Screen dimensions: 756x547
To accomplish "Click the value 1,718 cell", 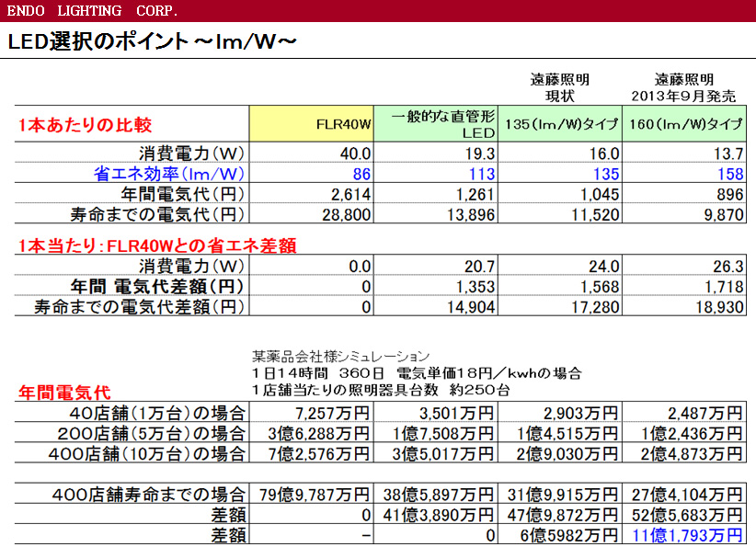I will 724,287.
